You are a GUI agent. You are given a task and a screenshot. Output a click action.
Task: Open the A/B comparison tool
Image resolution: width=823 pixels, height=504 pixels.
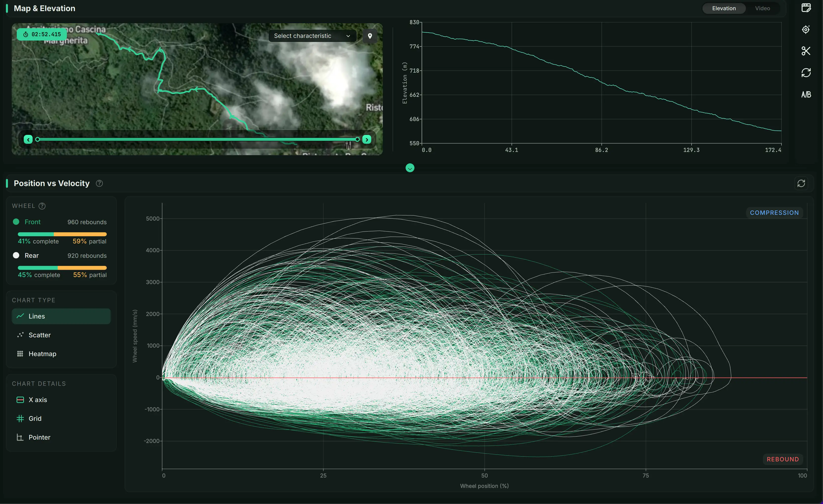click(x=806, y=95)
